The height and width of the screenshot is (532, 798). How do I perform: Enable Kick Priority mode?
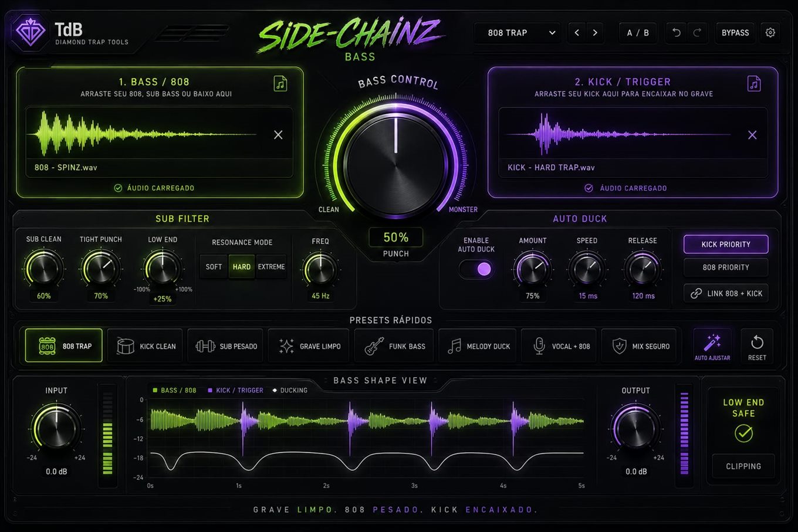point(726,245)
